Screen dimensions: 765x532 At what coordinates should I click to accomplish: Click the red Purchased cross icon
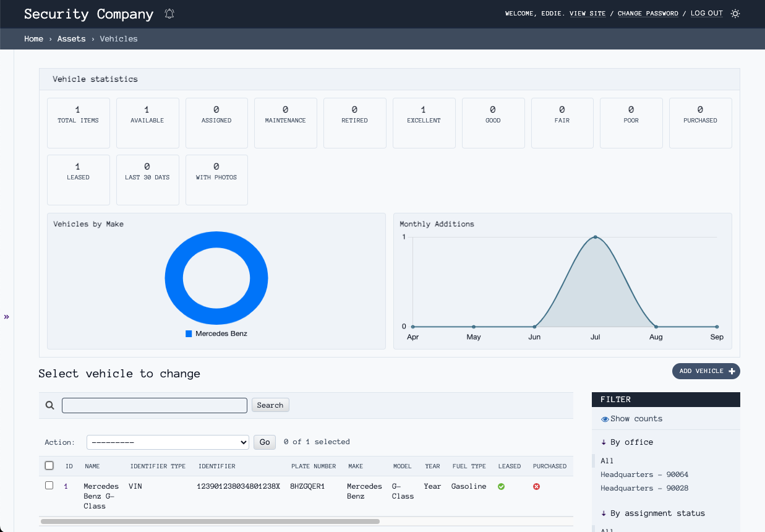pyautogui.click(x=536, y=486)
